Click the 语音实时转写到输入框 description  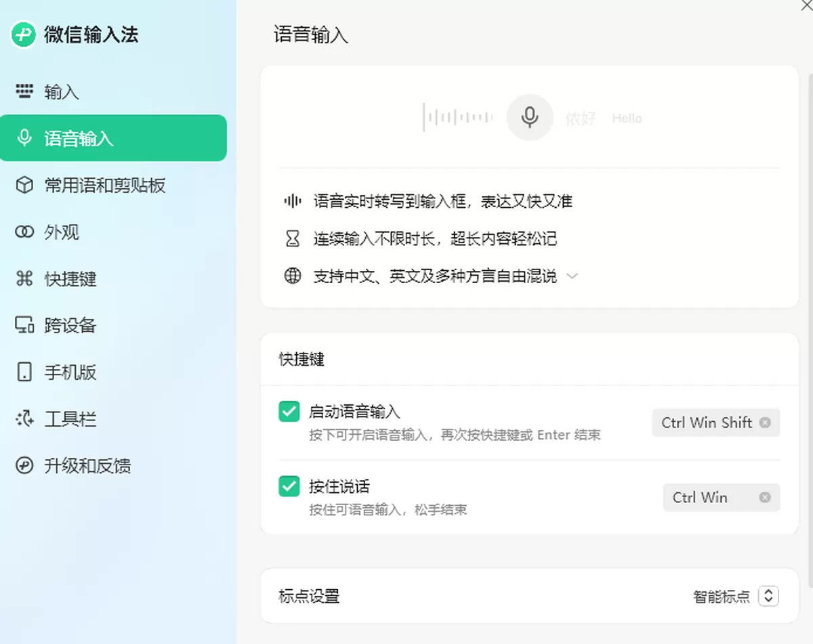point(443,201)
